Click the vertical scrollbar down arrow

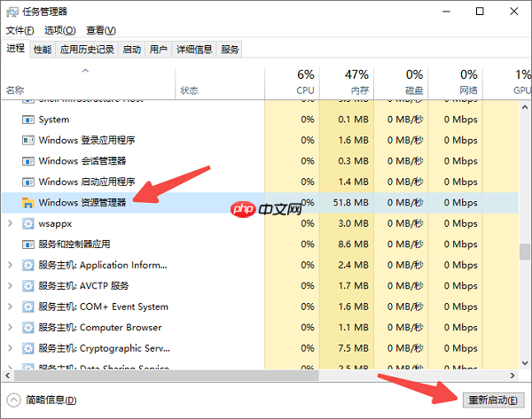(x=525, y=362)
